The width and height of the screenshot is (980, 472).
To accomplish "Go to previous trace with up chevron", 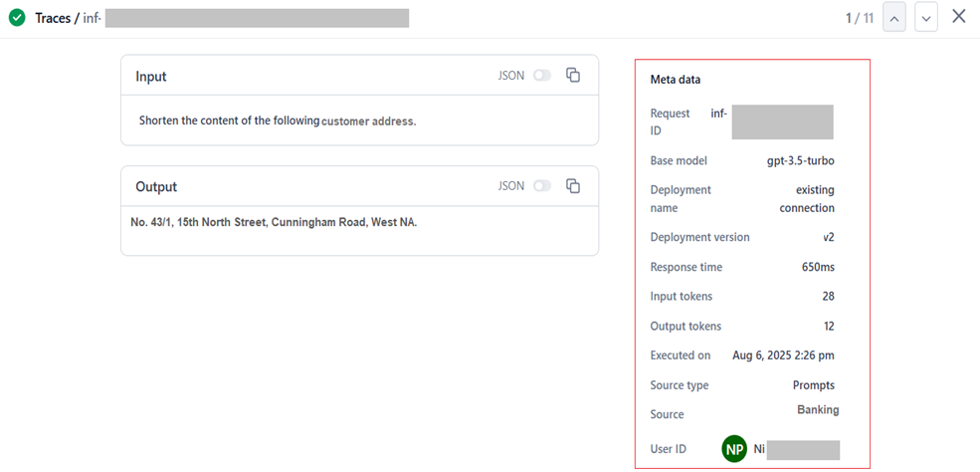I will [893, 17].
